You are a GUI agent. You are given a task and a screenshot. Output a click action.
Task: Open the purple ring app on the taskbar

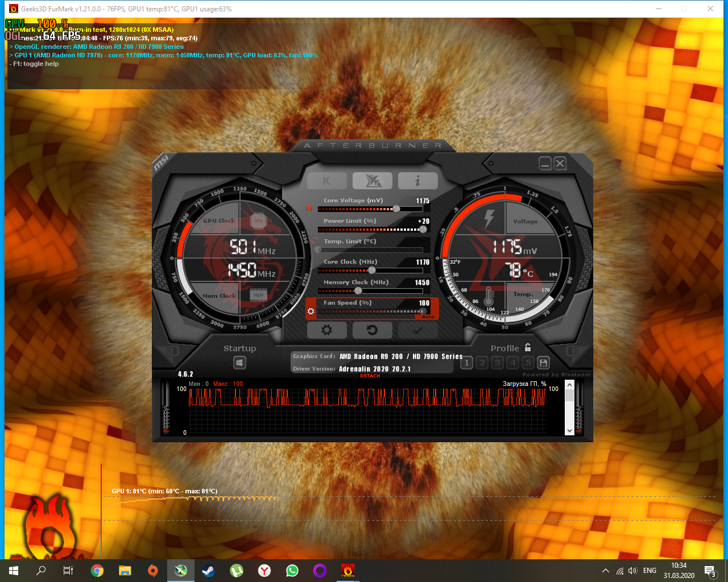pyautogui.click(x=320, y=571)
